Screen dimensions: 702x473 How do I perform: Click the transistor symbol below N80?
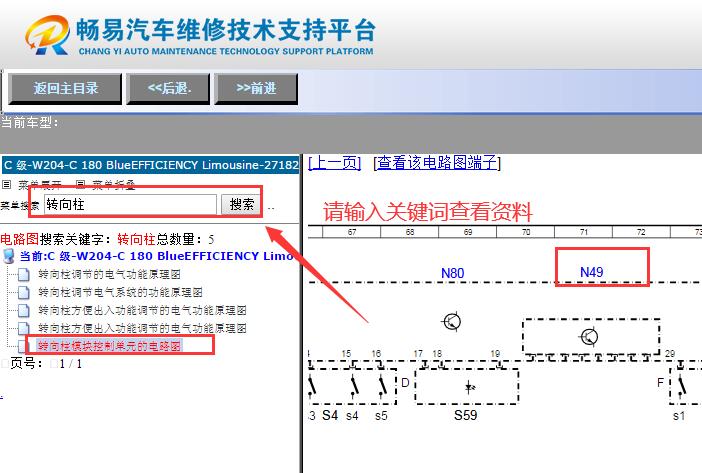tap(452, 321)
